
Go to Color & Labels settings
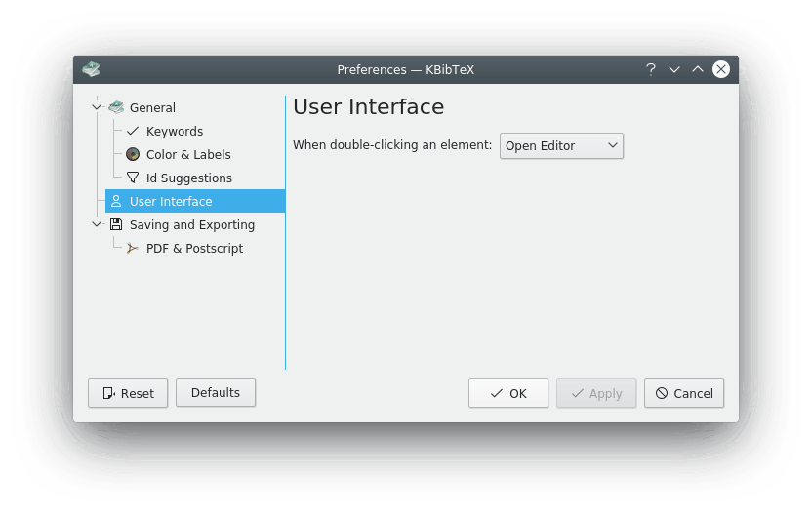[188, 154]
